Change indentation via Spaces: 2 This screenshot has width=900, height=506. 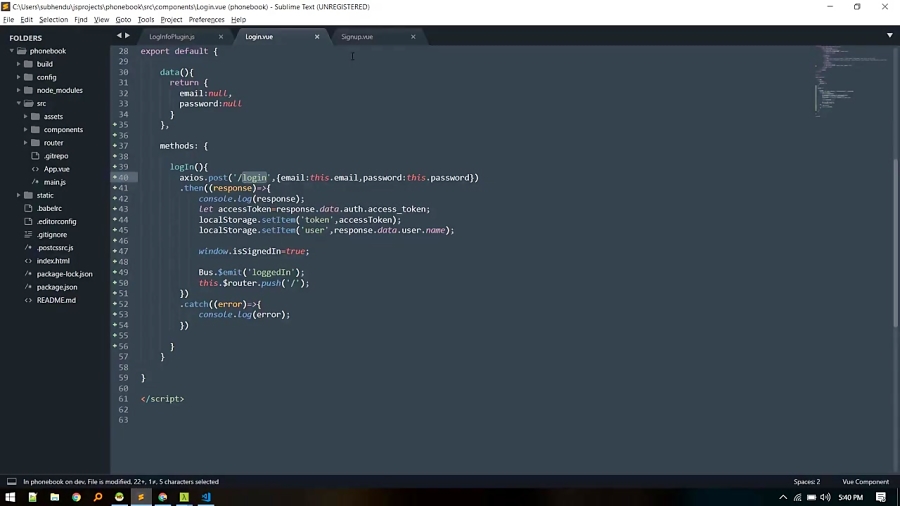coord(806,482)
